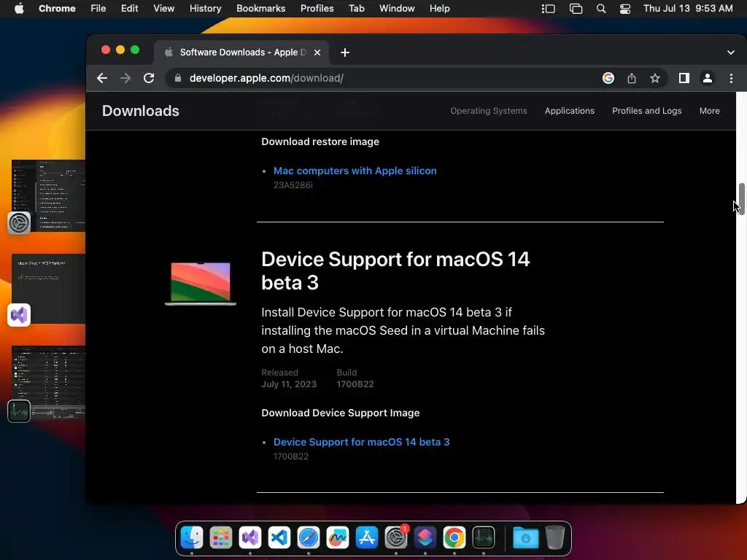
Task: Open the More section link
Action: click(x=709, y=111)
